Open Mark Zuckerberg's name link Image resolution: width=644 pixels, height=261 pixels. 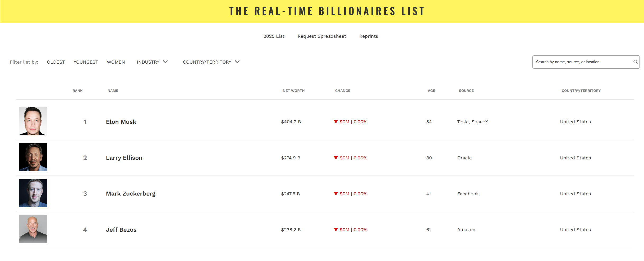click(x=131, y=194)
